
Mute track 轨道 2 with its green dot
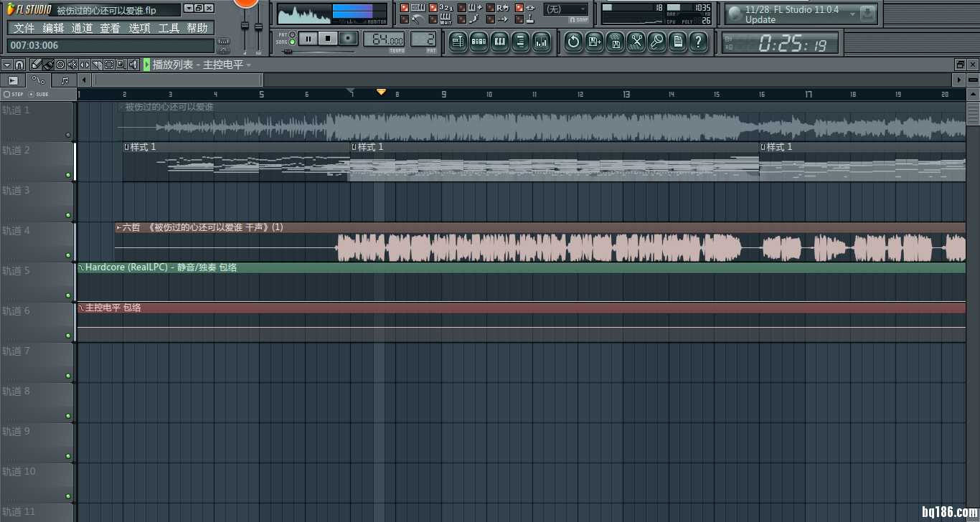68,175
